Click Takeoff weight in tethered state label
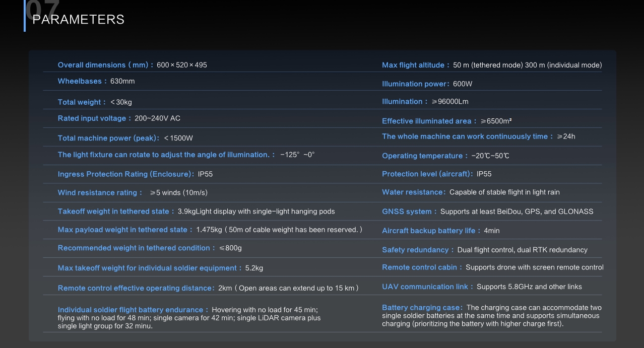Image resolution: width=644 pixels, height=348 pixels. click(x=115, y=212)
